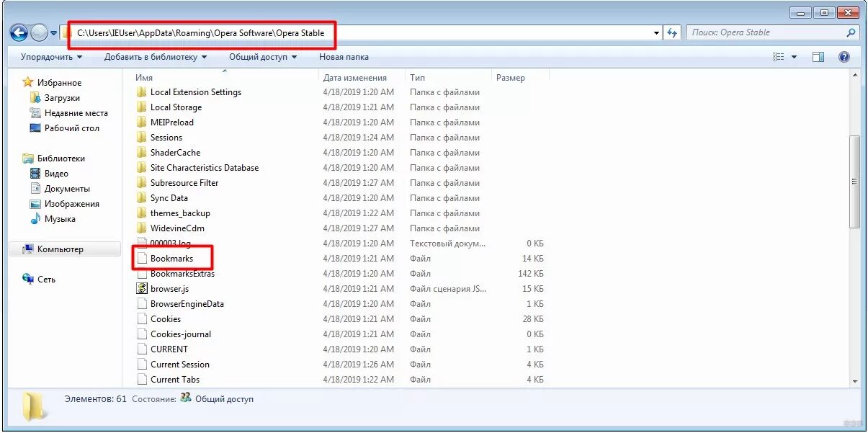Viewport: 868px width, 433px height.
Task: Select the BookmarksExtras file icon
Action: (x=141, y=274)
